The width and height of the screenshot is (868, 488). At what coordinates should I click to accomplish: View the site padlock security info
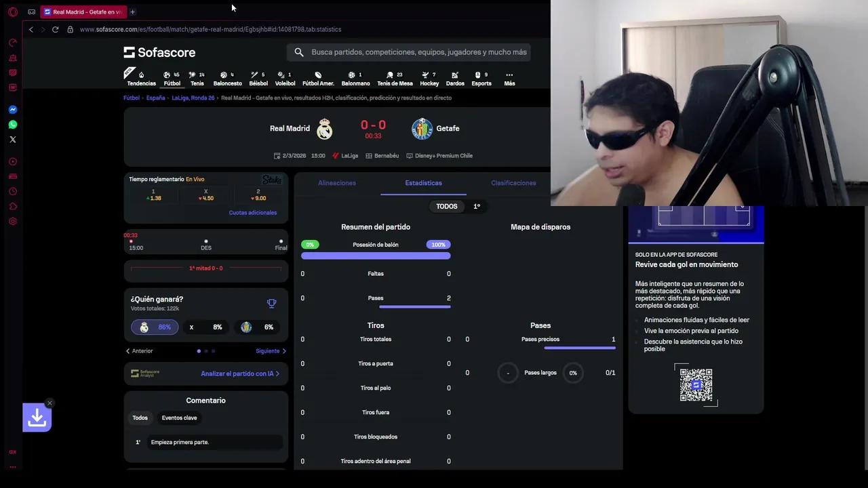[x=70, y=29]
